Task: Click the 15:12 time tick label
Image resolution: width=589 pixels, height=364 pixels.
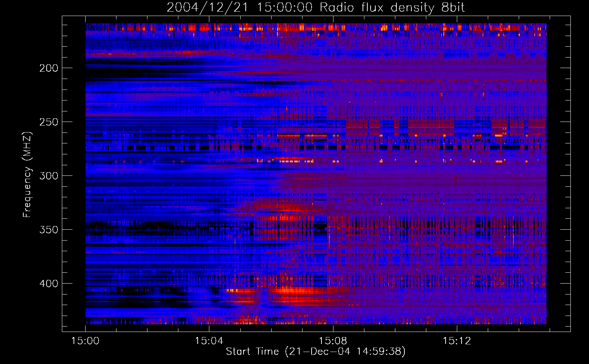Action: click(456, 341)
